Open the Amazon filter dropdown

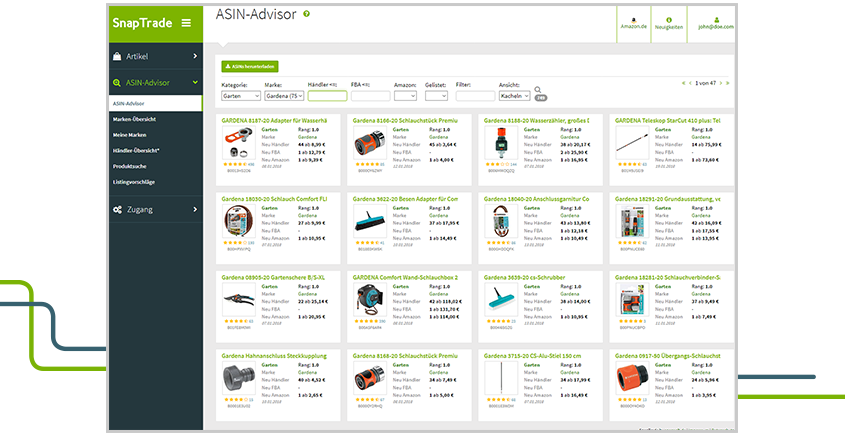tap(405, 95)
